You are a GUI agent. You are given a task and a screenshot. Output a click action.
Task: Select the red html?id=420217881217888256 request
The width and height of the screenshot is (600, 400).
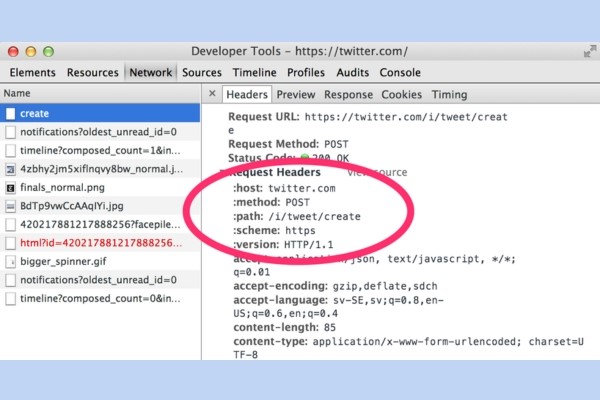[x=100, y=243]
